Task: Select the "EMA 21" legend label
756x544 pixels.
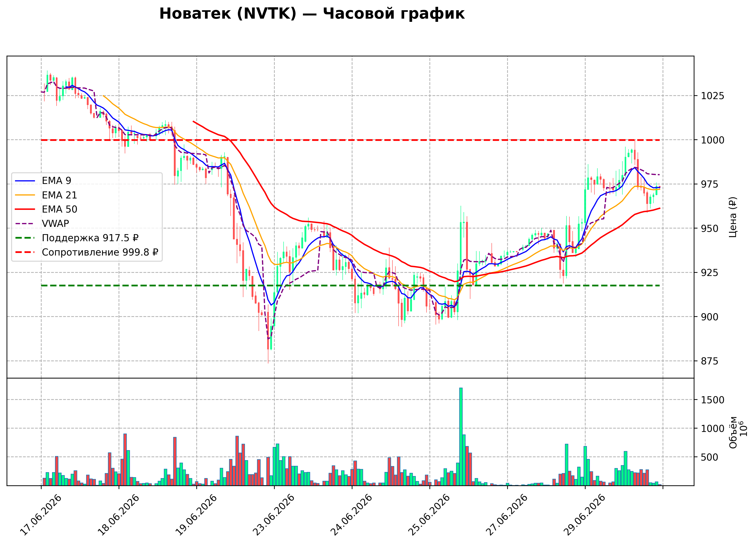Action: point(59,195)
